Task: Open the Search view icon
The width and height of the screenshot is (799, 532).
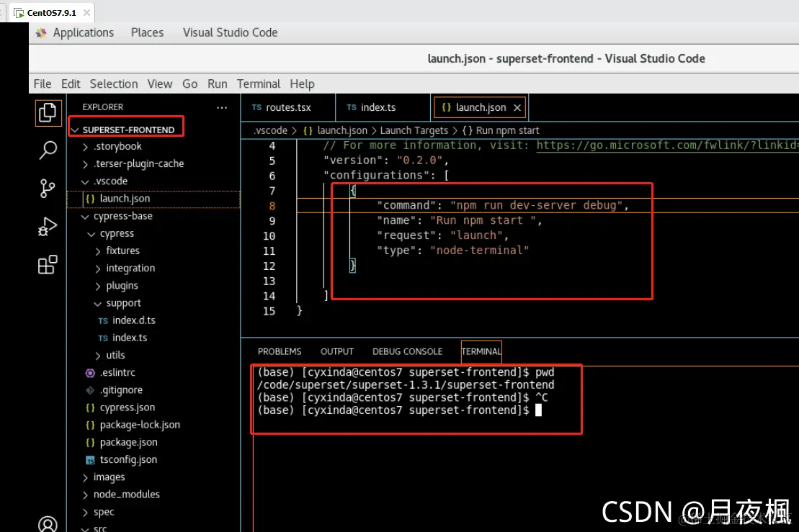Action: tap(48, 150)
